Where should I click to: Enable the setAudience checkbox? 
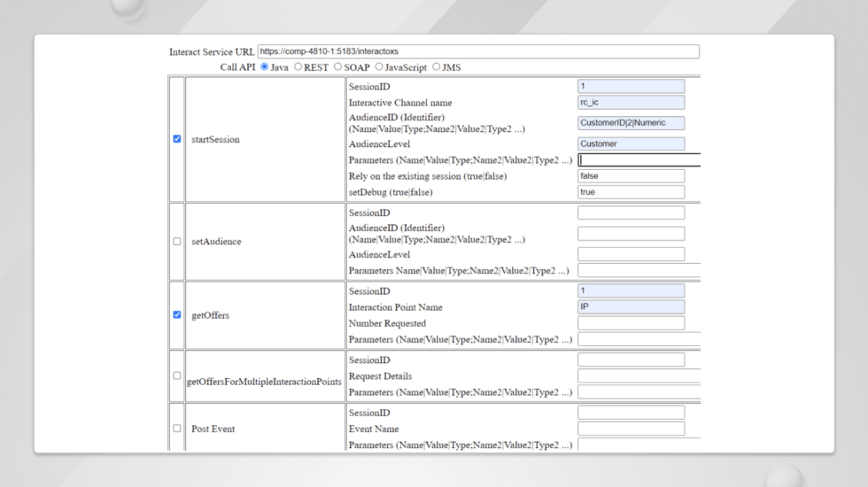(176, 241)
